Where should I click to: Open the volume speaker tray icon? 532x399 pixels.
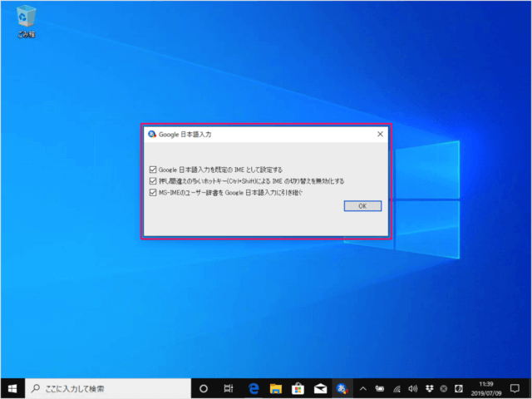(412, 389)
